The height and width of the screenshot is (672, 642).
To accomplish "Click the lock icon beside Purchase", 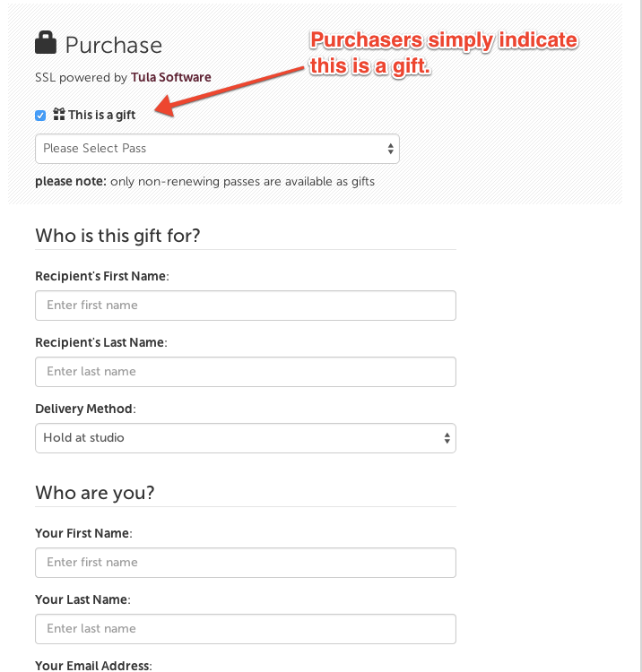I will [x=46, y=42].
